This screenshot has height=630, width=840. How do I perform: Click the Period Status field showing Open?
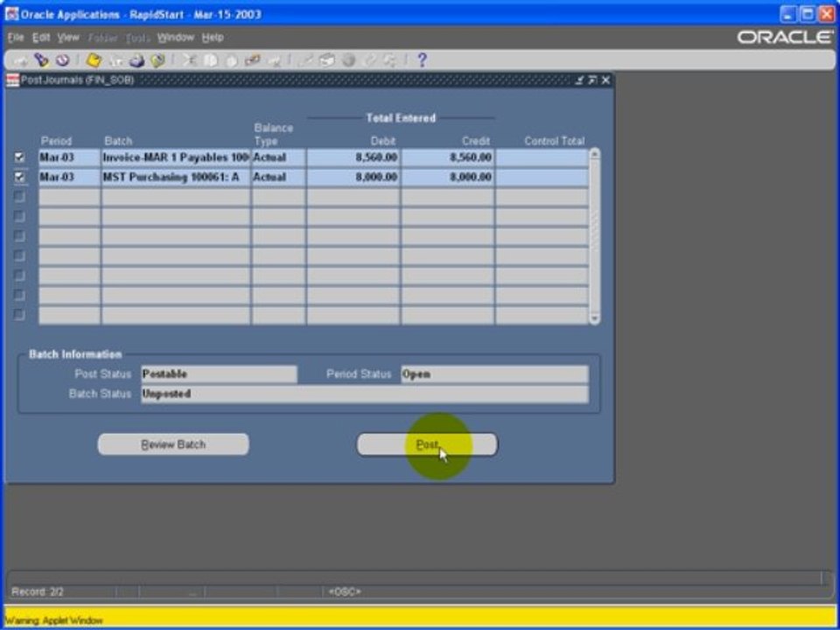coord(494,374)
